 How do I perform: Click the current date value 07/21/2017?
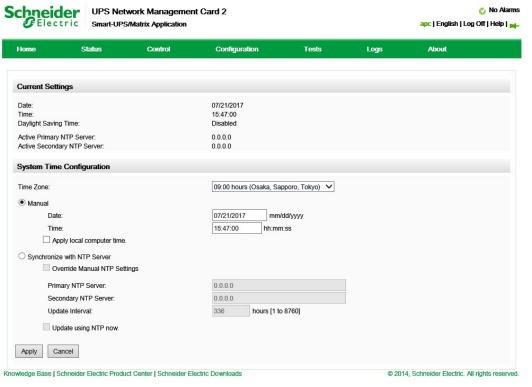(227, 105)
